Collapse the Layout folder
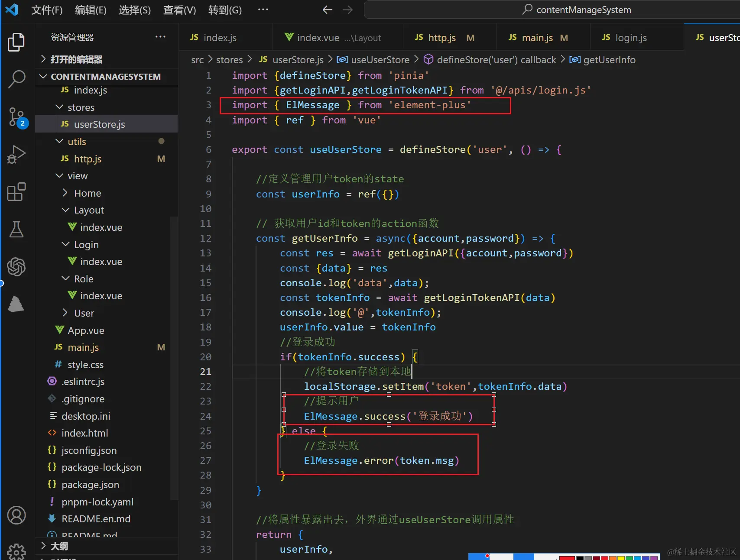The image size is (740, 560). 107,210
